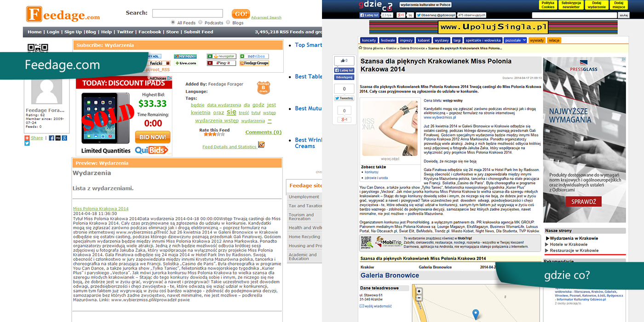Click the home icon in gdzieco breadcrumb

361,48
